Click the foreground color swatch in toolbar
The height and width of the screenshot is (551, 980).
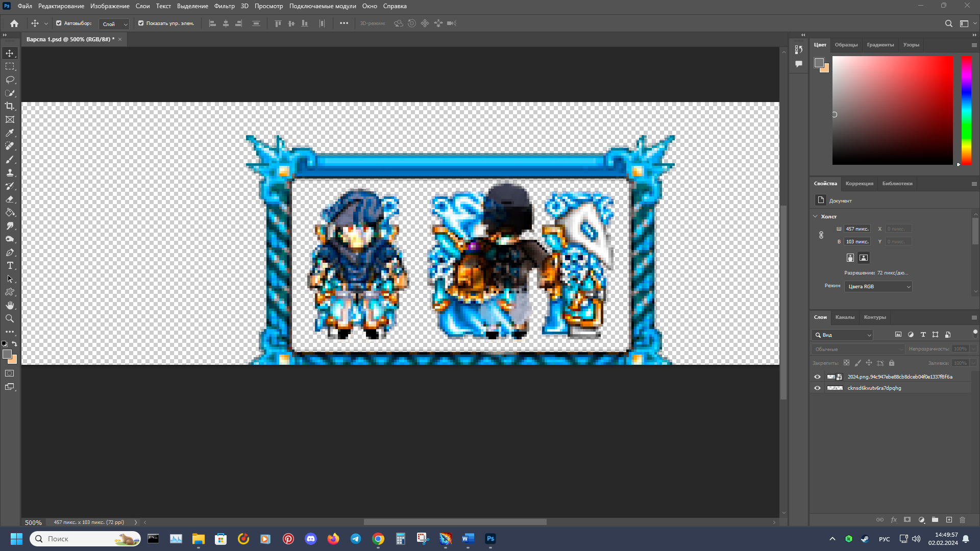7,354
